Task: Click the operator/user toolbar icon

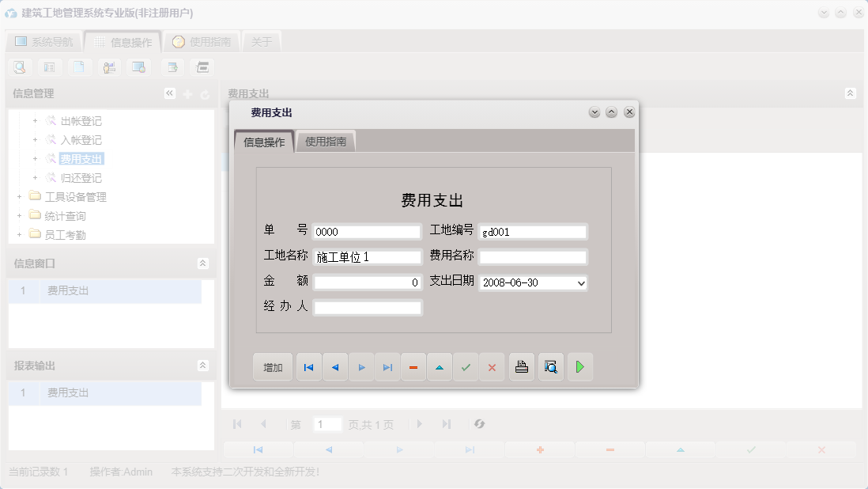Action: 109,67
